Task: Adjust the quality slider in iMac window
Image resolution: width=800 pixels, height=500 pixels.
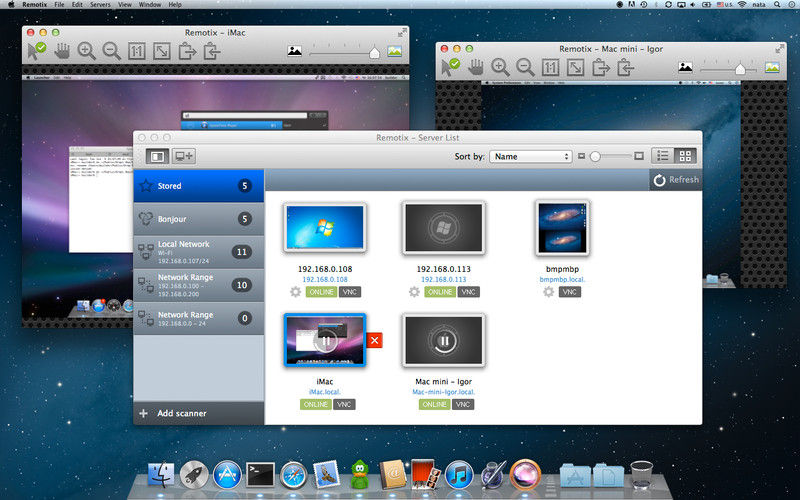Action: click(374, 53)
